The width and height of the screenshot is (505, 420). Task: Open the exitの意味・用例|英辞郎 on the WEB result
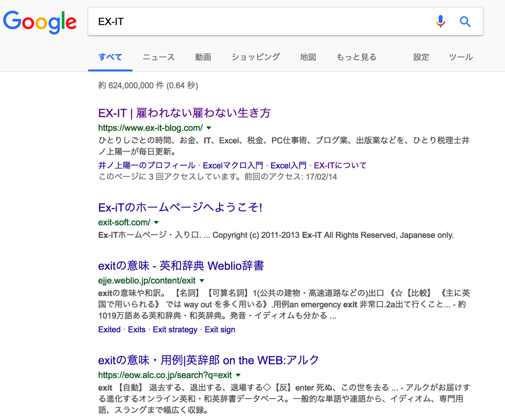coord(208,360)
